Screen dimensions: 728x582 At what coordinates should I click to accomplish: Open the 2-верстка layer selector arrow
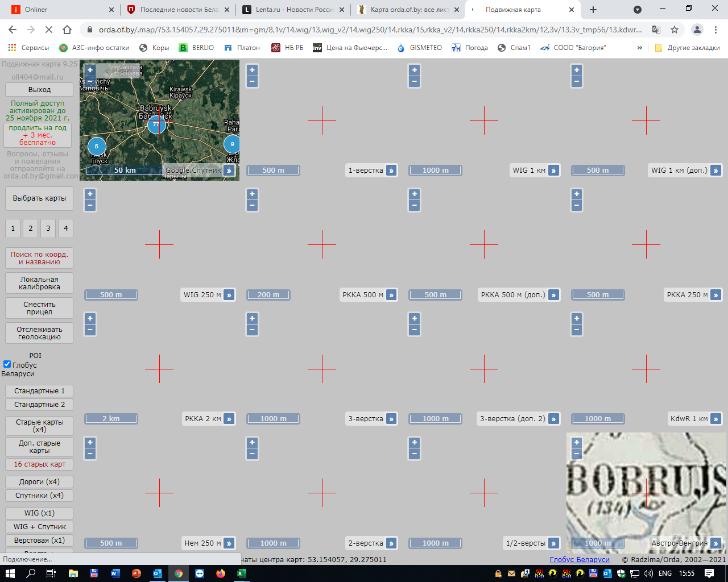pyautogui.click(x=391, y=543)
